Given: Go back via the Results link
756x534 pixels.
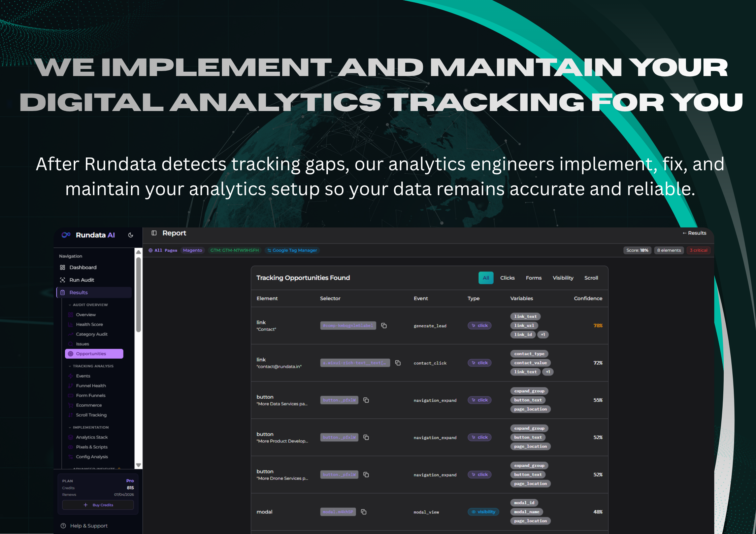Looking at the screenshot, I should (694, 233).
